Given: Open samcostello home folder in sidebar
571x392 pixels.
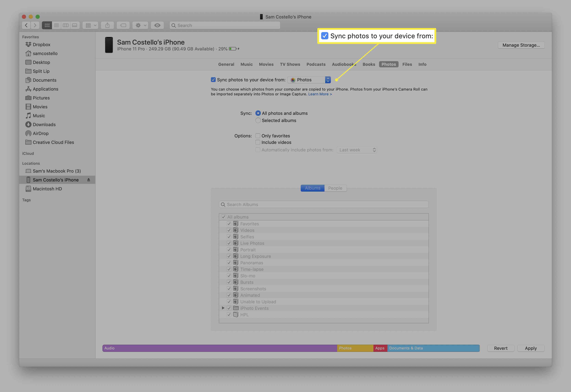Looking at the screenshot, I should [57, 53].
